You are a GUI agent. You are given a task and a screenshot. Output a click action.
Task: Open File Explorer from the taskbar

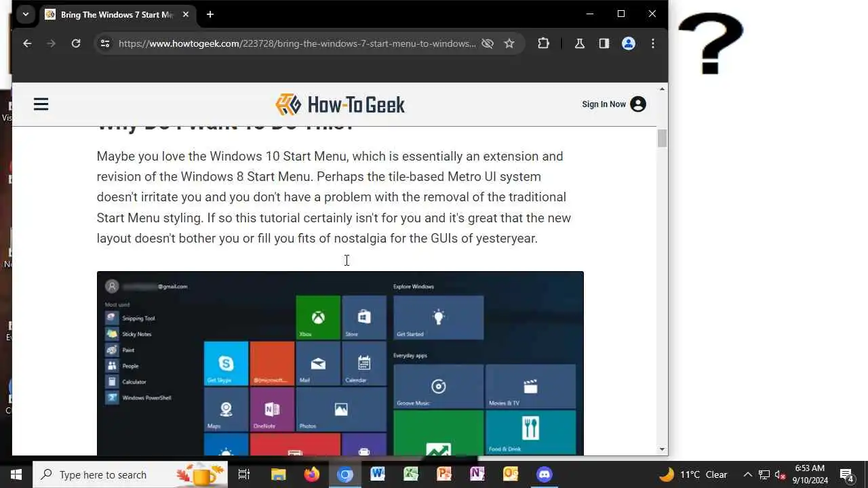(278, 474)
